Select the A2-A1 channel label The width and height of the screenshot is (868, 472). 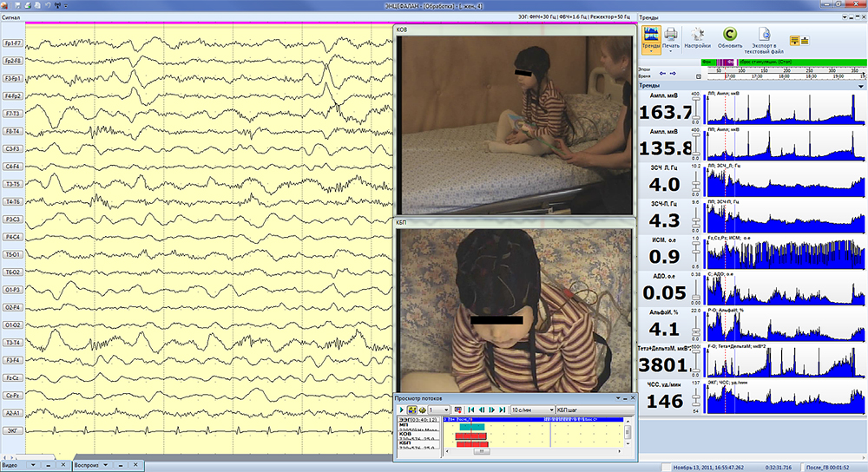tap(13, 413)
